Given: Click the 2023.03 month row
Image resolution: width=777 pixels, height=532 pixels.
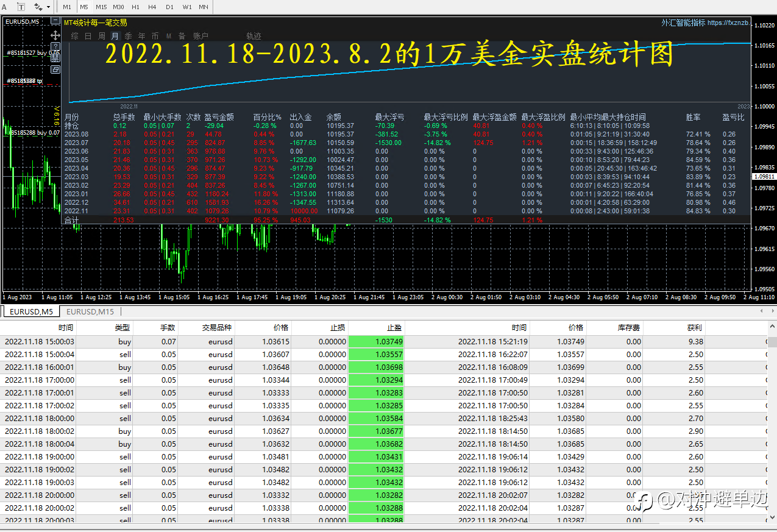Looking at the screenshot, I should click(405, 177).
